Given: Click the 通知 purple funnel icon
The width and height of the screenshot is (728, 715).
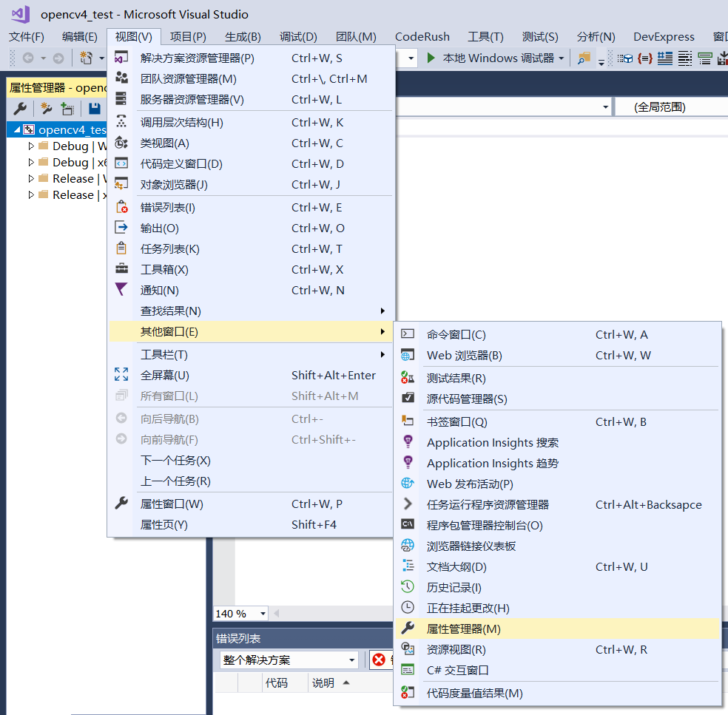Looking at the screenshot, I should coord(121,290).
